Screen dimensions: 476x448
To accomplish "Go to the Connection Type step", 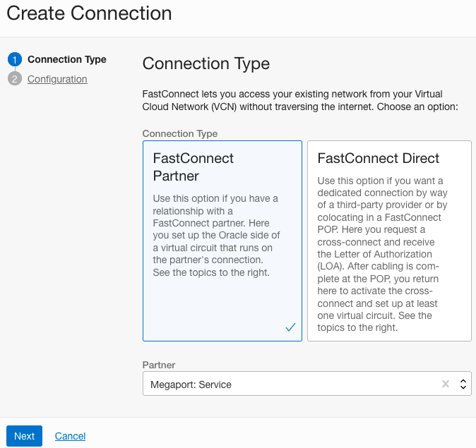I will click(x=67, y=59).
